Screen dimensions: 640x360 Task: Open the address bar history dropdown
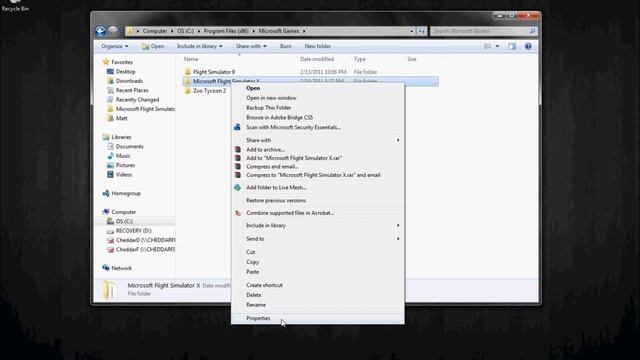click(411, 31)
